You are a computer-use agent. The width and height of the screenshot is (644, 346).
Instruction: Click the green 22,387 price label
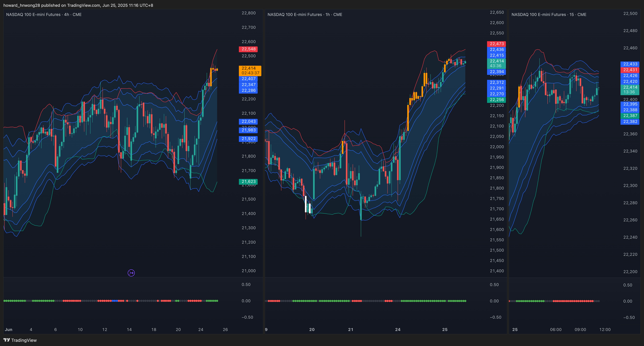pyautogui.click(x=630, y=116)
